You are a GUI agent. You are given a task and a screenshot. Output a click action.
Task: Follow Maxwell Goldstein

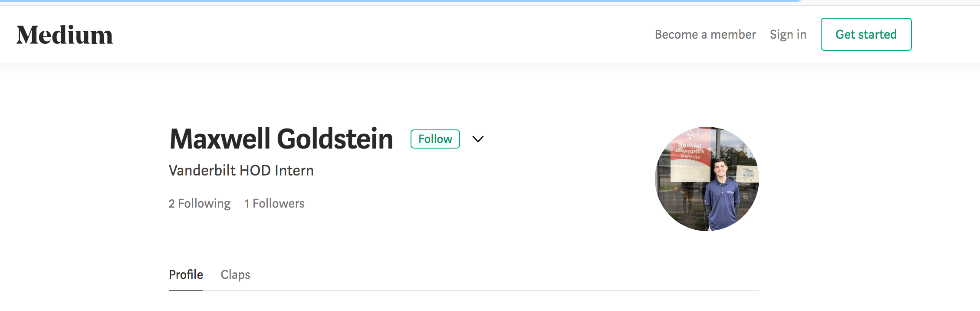point(435,139)
